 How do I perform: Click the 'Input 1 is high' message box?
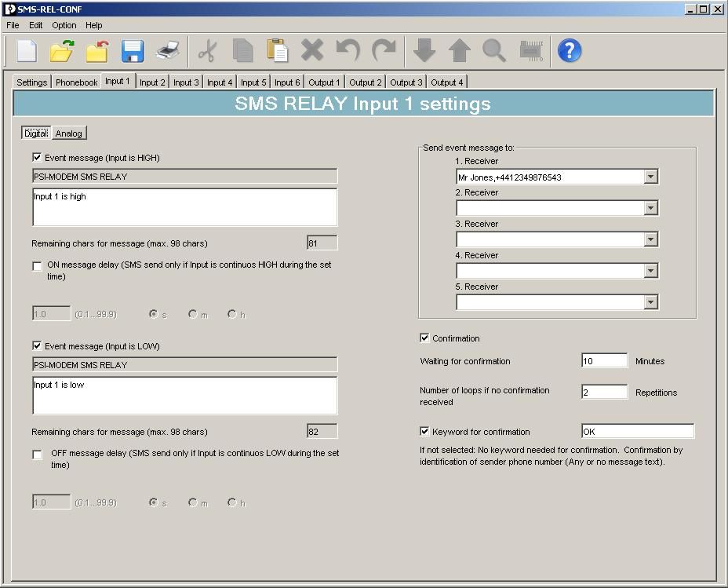point(185,206)
